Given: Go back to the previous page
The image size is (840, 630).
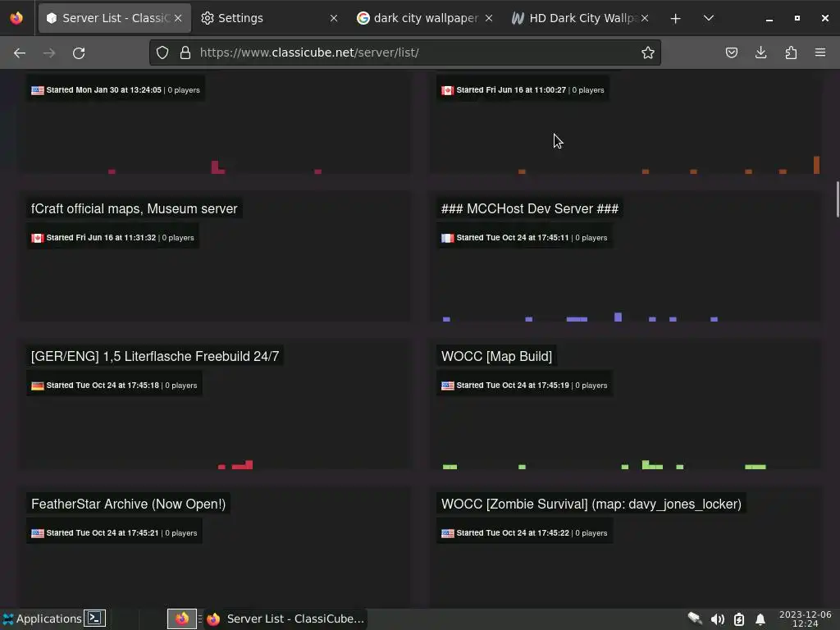Looking at the screenshot, I should (x=20, y=52).
